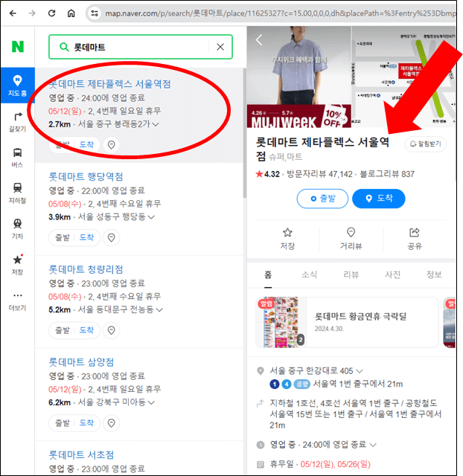Open 롯데마트 청량리점 search result

point(86,269)
